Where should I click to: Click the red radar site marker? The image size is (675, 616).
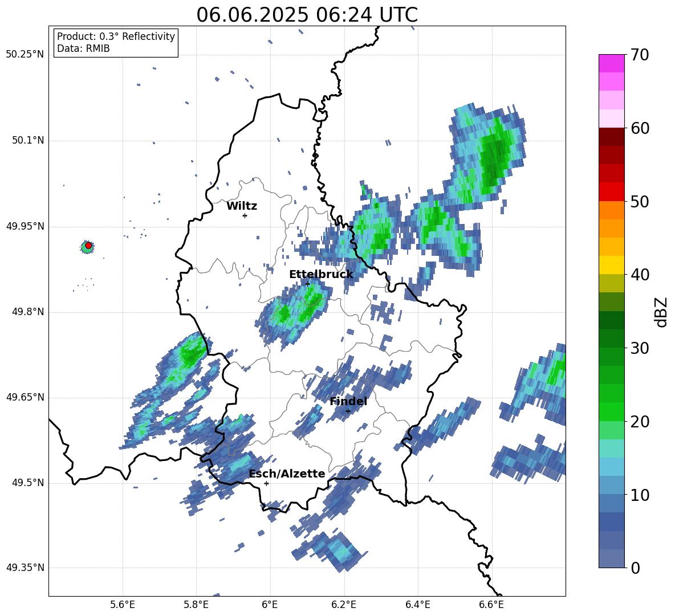click(x=88, y=245)
